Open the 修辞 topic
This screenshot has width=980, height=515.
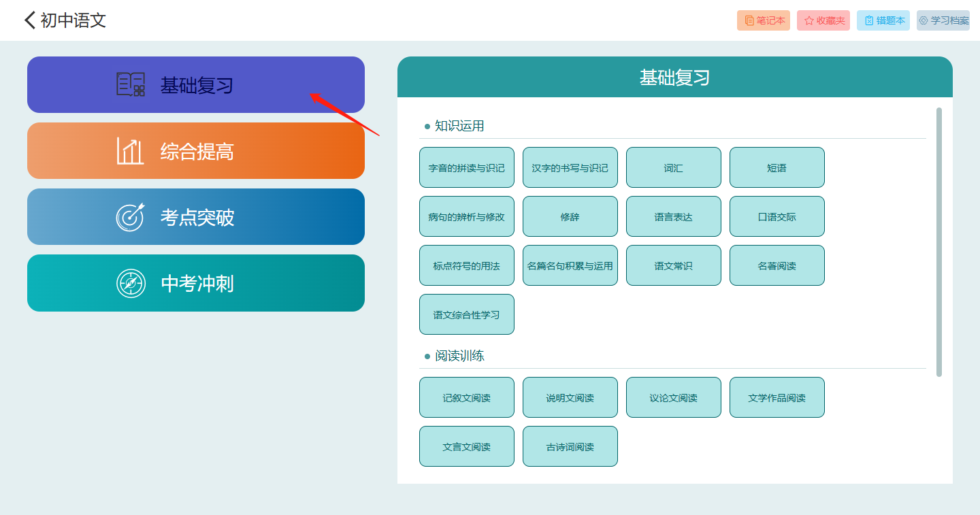(570, 216)
